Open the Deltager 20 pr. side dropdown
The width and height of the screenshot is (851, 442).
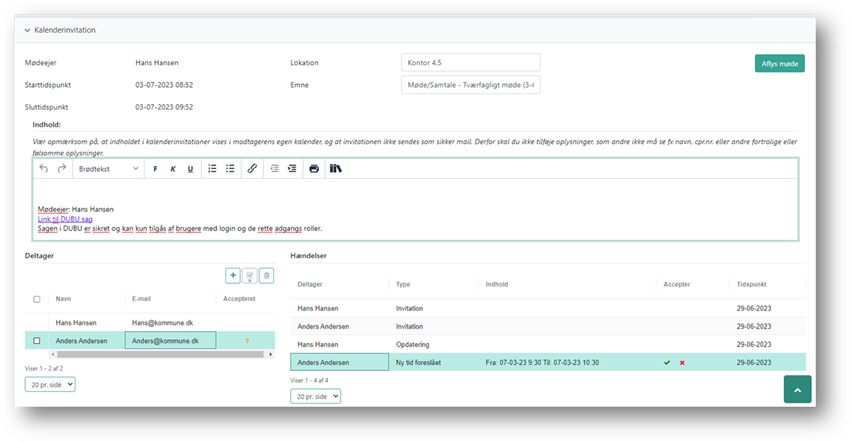point(50,383)
